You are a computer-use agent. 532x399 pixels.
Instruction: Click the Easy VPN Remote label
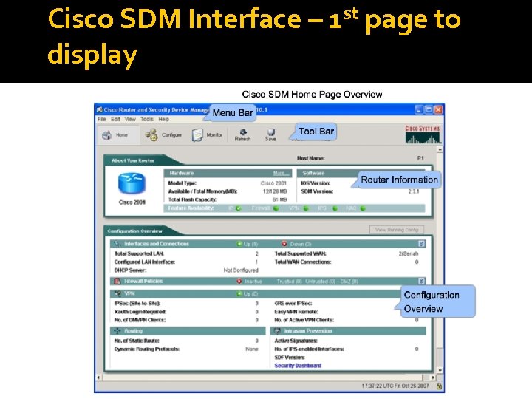coord(296,312)
